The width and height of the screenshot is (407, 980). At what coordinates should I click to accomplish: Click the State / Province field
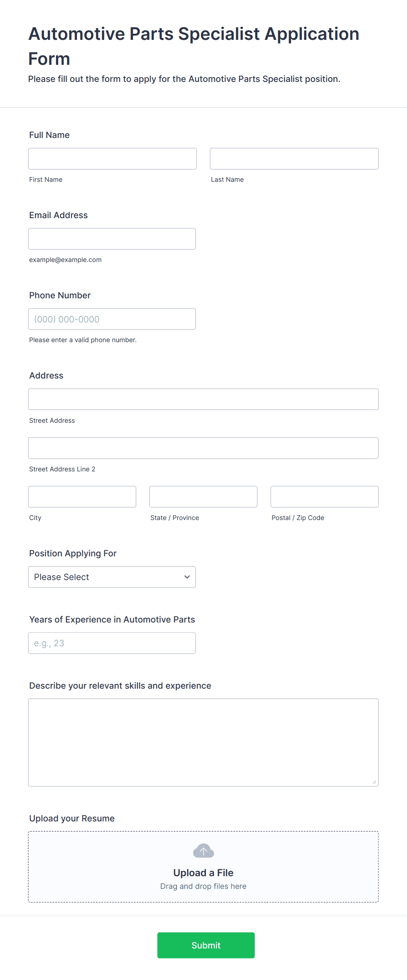pos(203,497)
